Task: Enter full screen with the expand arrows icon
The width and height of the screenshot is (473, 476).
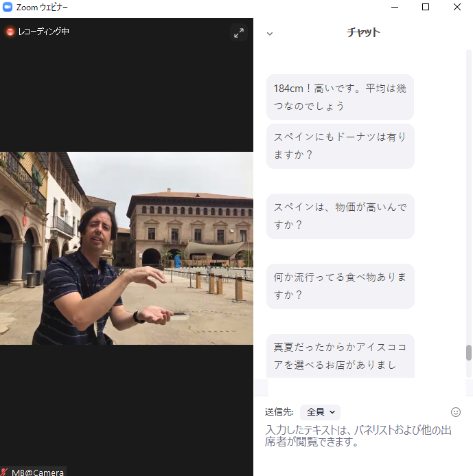Action: [238, 32]
